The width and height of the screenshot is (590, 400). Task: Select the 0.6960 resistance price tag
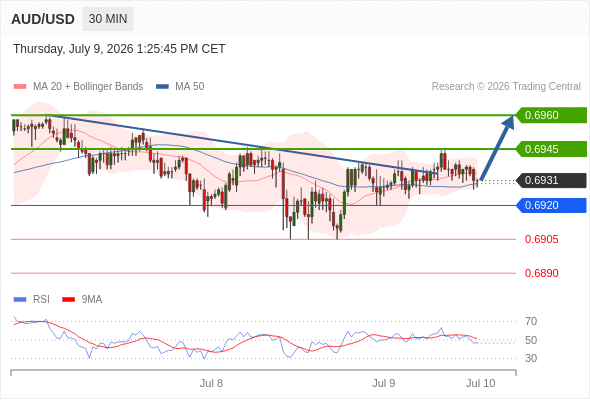551,115
